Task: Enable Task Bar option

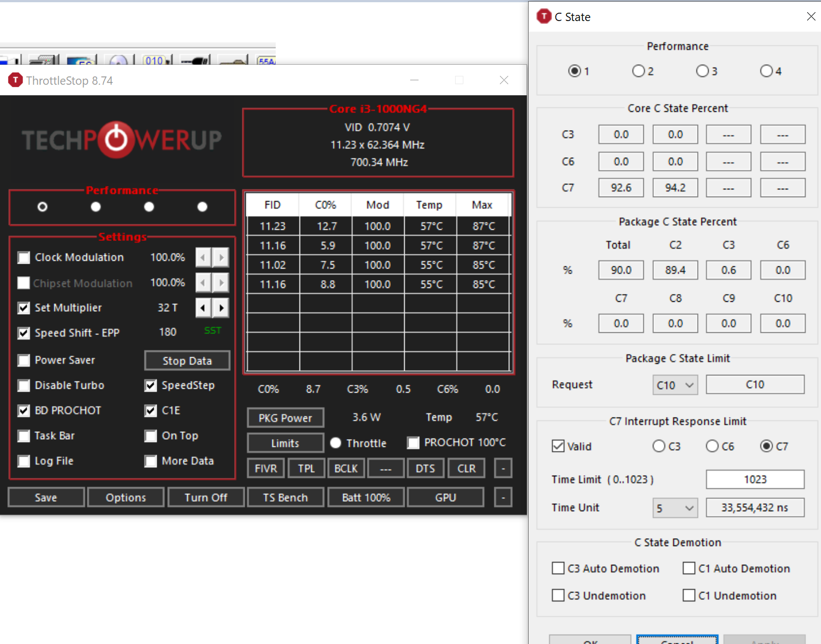Action: (x=24, y=436)
